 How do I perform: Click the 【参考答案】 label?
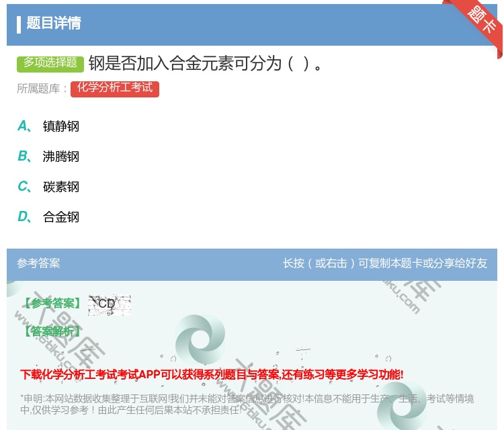click(52, 303)
